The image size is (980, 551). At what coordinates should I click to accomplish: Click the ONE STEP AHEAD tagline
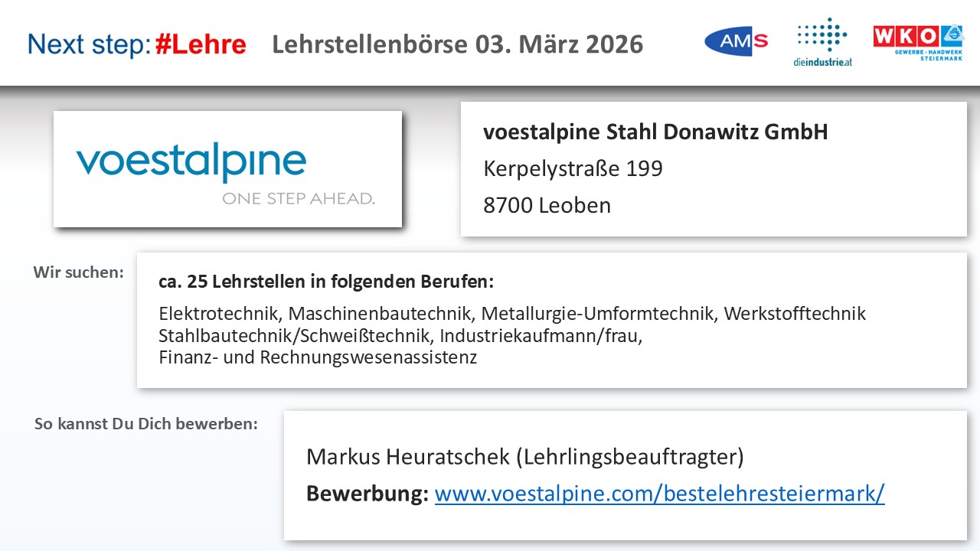pyautogui.click(x=299, y=199)
